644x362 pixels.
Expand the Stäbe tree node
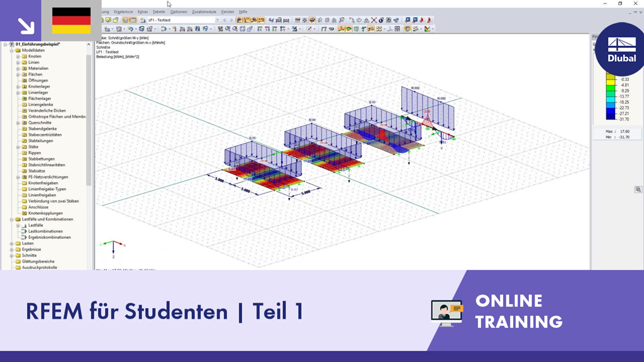(18, 147)
